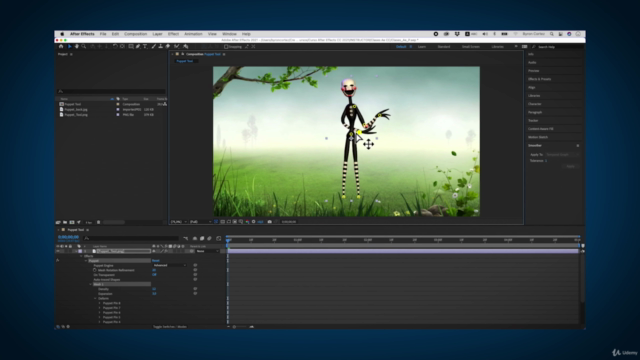This screenshot has height=360, width=640.
Task: Open the Effect menu
Action: coord(173,34)
